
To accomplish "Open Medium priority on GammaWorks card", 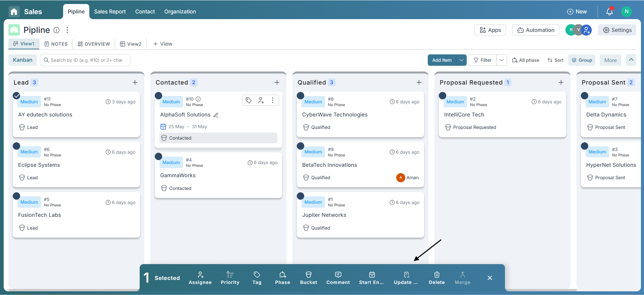I will click(171, 162).
